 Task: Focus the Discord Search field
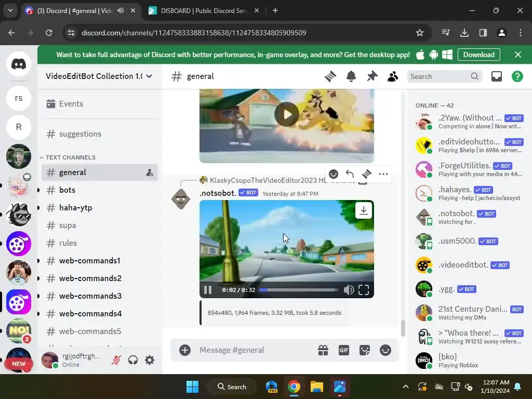[x=444, y=76]
